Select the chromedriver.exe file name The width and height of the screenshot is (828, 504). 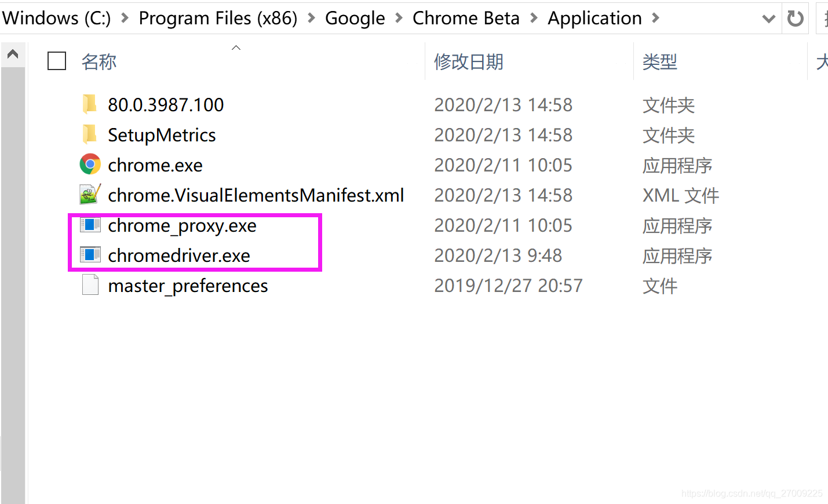(179, 255)
